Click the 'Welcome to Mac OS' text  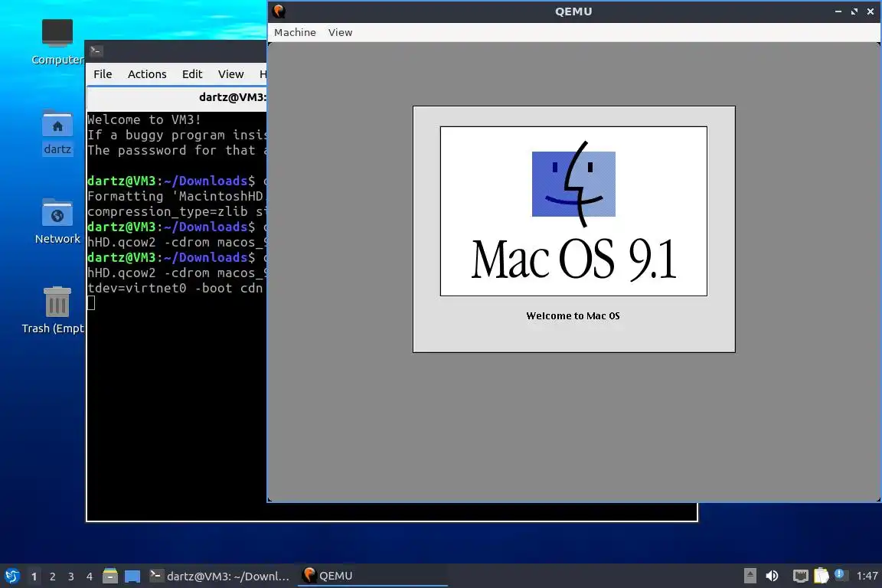[573, 315]
